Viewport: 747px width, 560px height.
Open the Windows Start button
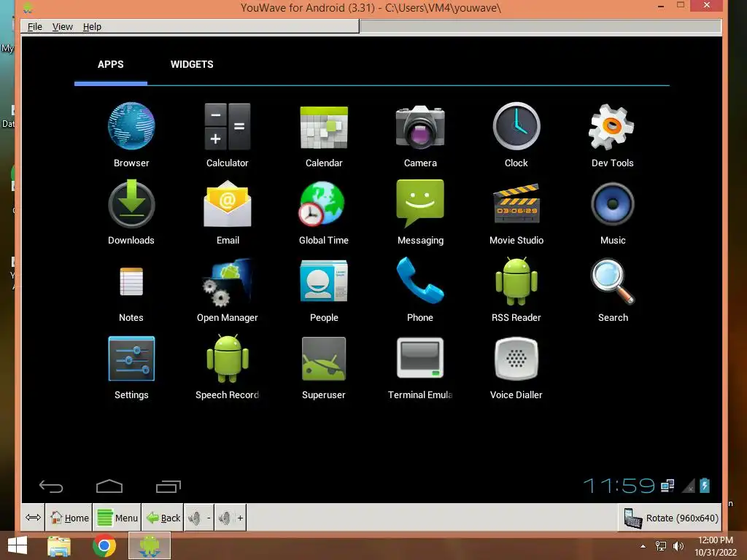pos(18,545)
